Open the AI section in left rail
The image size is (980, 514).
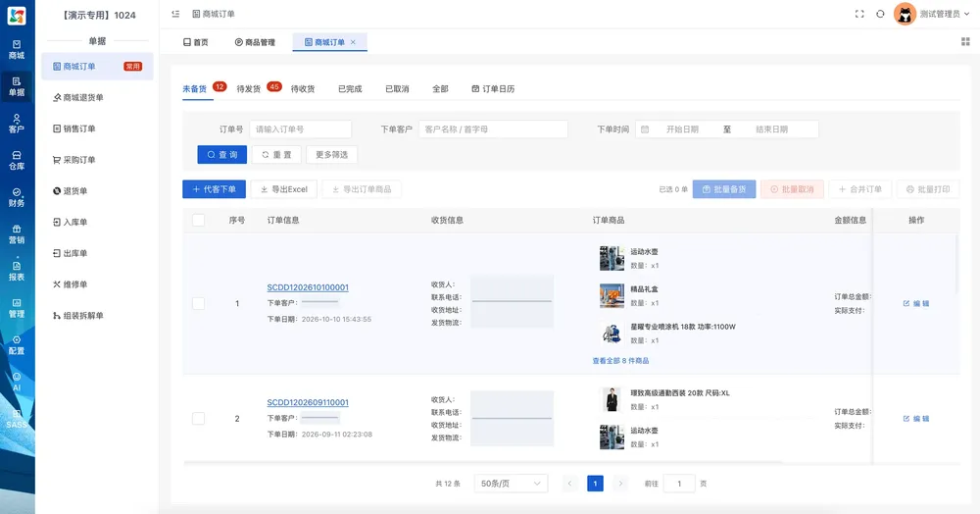coord(17,382)
